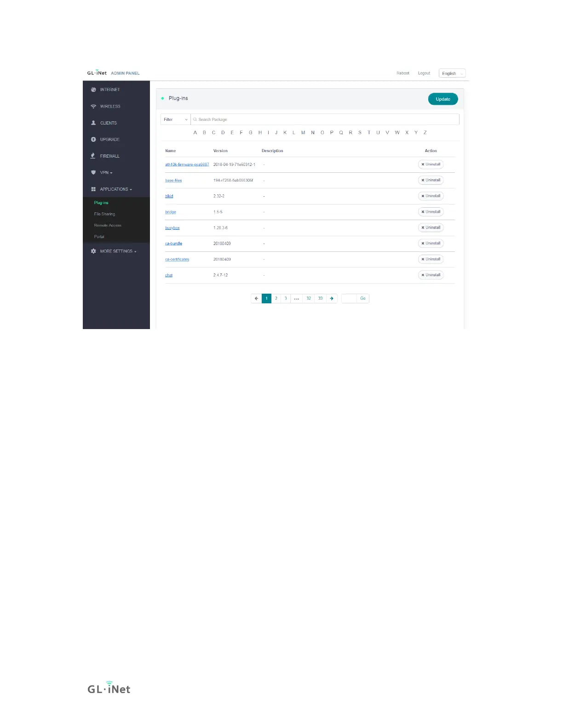Filter packages by letter C
Screen dimensions: 563x728
click(213, 132)
